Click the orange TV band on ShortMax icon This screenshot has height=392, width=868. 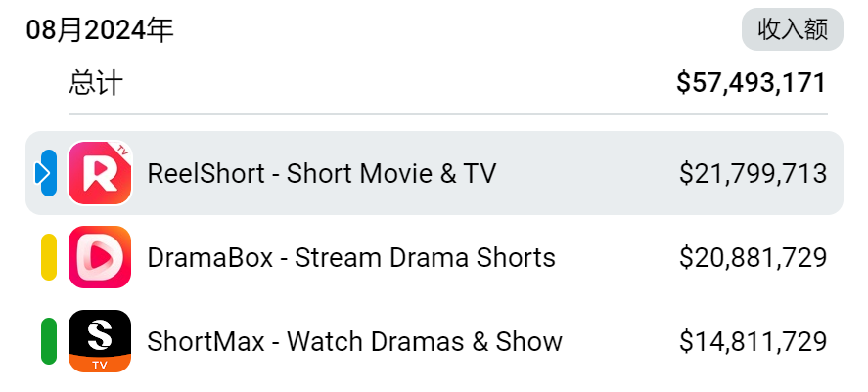tap(100, 364)
